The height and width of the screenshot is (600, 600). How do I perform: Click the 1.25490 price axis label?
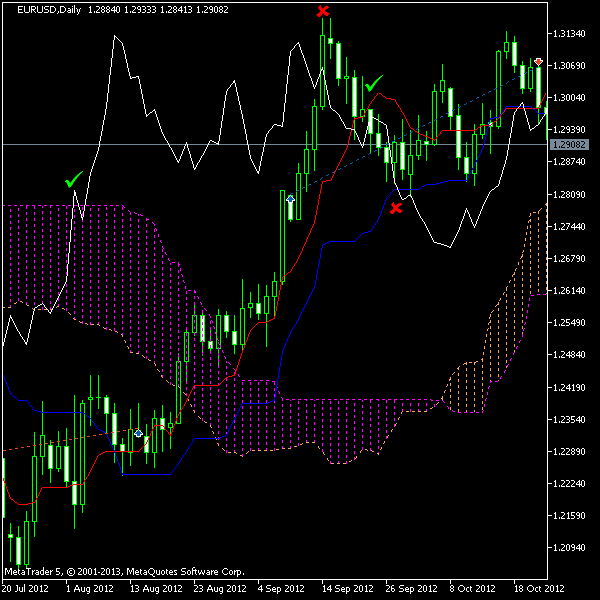(x=569, y=323)
